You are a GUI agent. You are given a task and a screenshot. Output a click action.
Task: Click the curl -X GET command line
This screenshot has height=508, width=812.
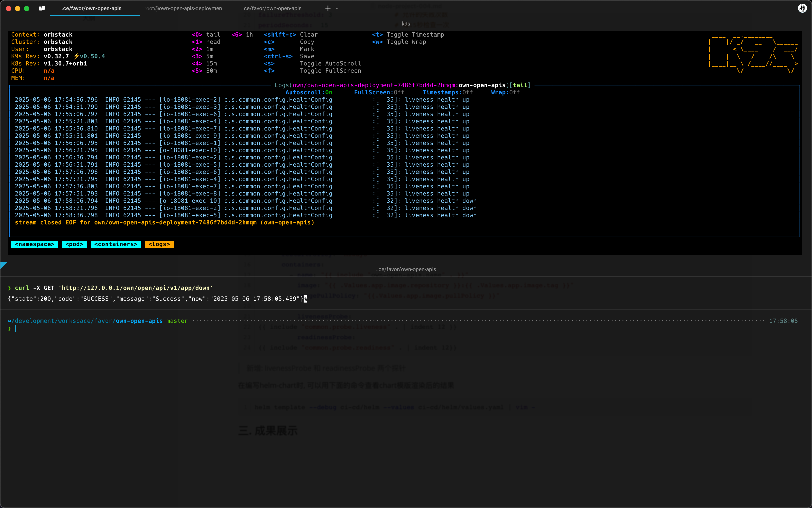[114, 288]
